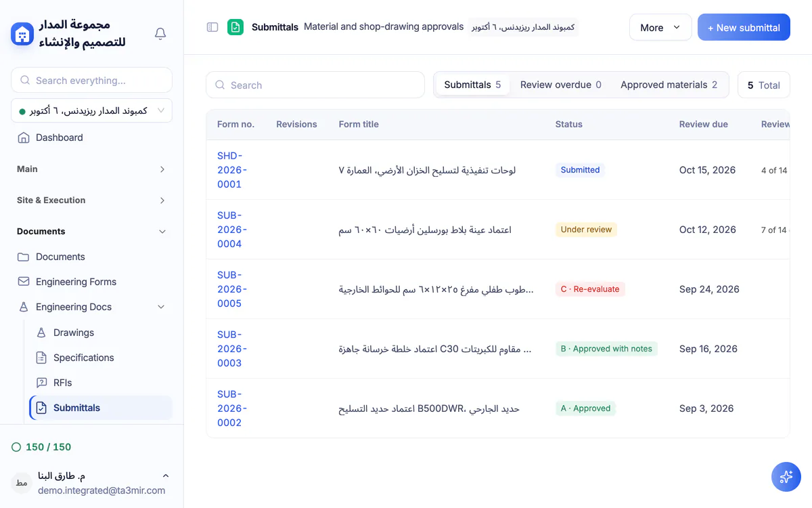The height and width of the screenshot is (508, 812).
Task: Focus the Search everything field
Action: pos(91,80)
